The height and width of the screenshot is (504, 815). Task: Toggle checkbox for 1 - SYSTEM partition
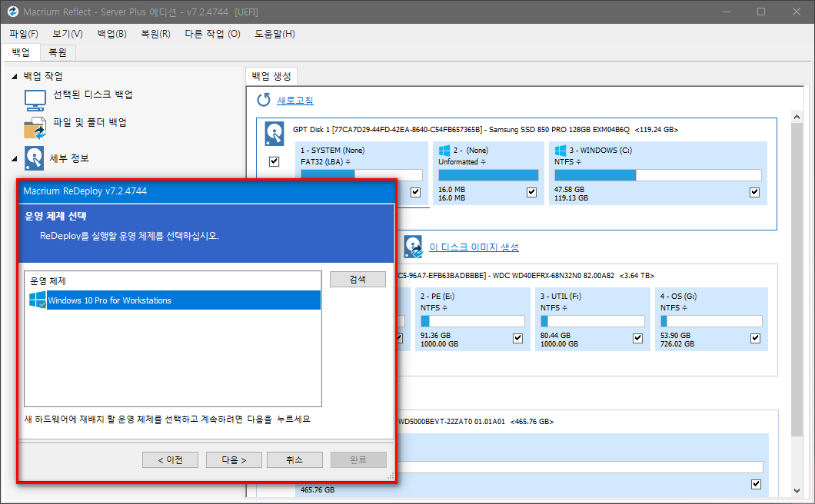[415, 192]
